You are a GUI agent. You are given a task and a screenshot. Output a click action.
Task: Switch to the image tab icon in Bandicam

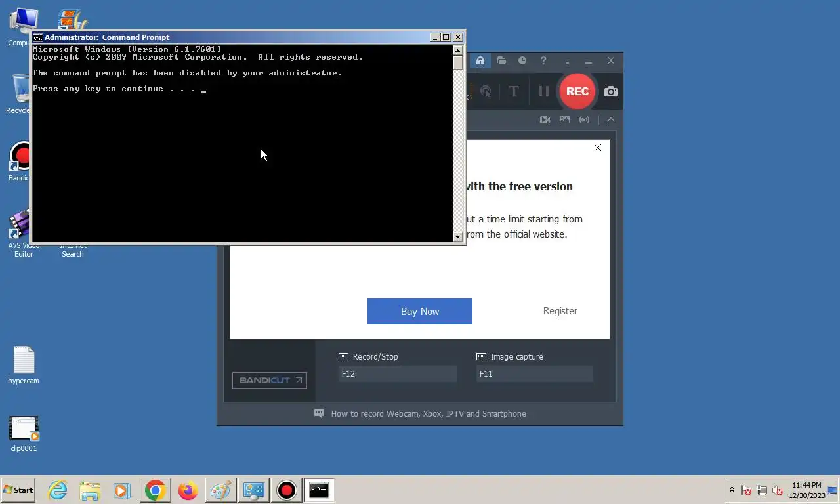[564, 119]
